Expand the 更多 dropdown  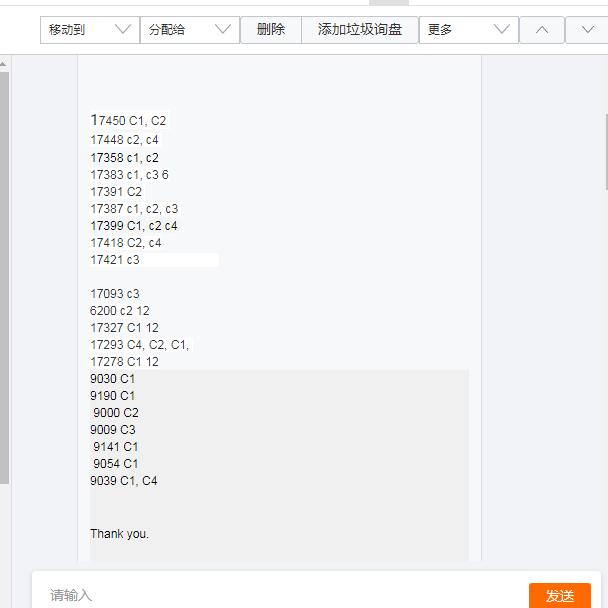tap(469, 30)
